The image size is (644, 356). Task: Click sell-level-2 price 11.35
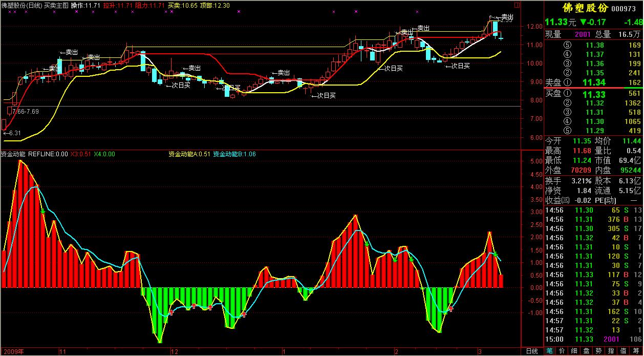click(x=594, y=73)
